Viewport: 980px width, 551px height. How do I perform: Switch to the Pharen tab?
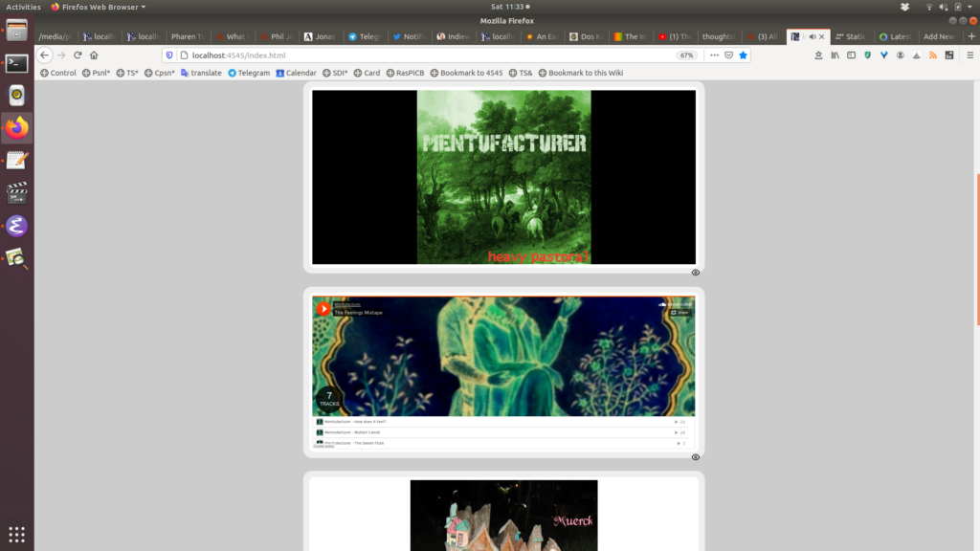click(188, 37)
